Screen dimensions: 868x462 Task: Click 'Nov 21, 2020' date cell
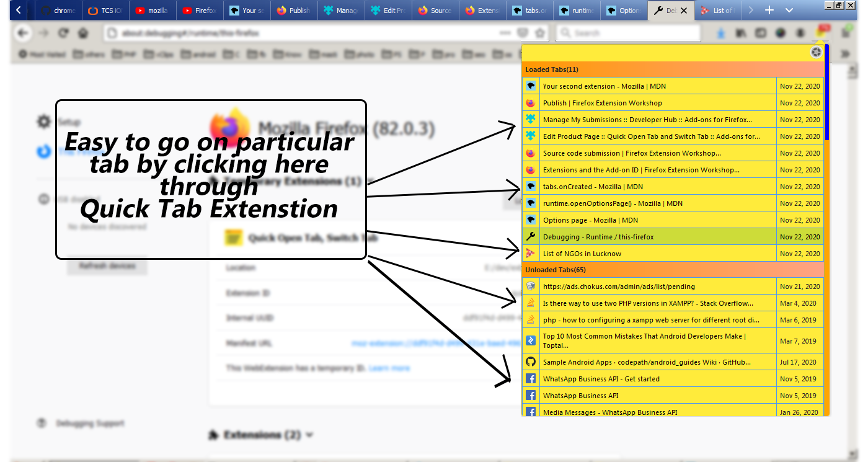(800, 287)
